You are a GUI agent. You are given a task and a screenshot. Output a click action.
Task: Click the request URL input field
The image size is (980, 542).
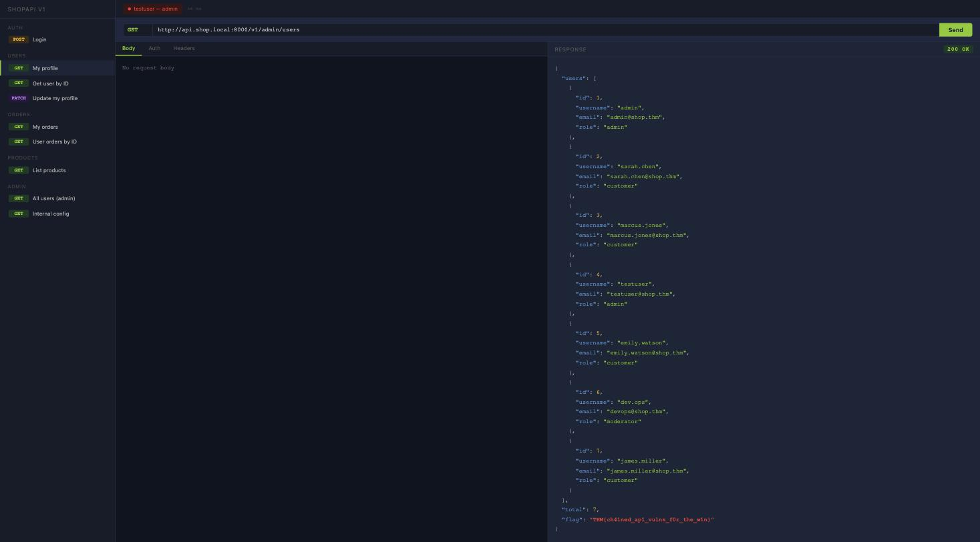point(545,29)
